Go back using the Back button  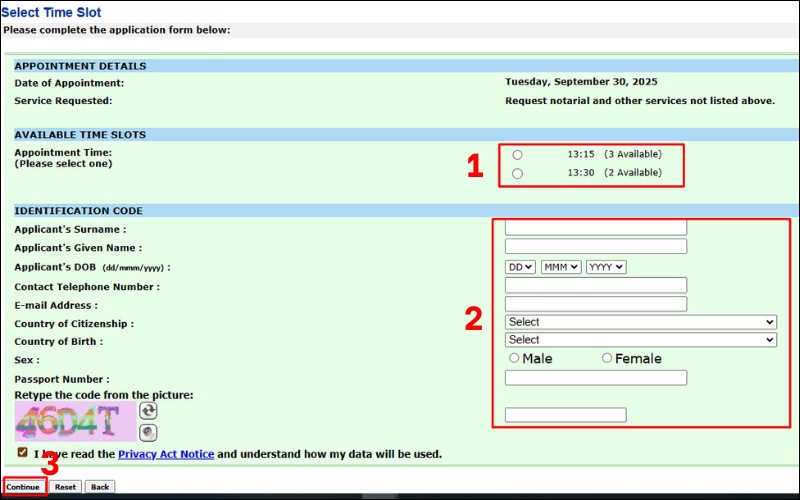pos(99,487)
